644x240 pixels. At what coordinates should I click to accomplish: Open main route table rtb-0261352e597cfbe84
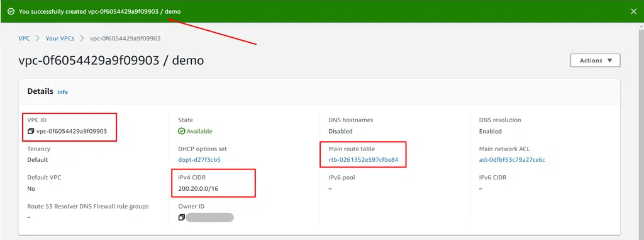pyautogui.click(x=364, y=160)
